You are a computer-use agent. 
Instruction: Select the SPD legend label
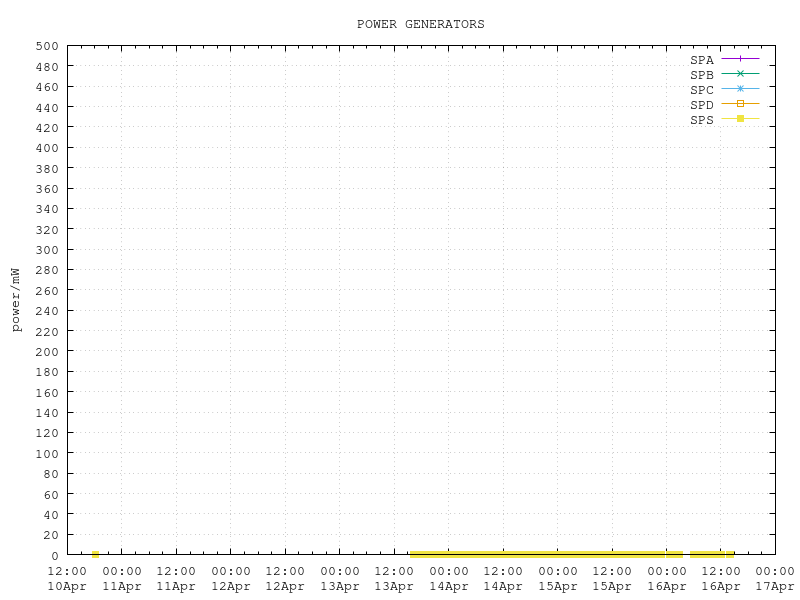coord(702,105)
